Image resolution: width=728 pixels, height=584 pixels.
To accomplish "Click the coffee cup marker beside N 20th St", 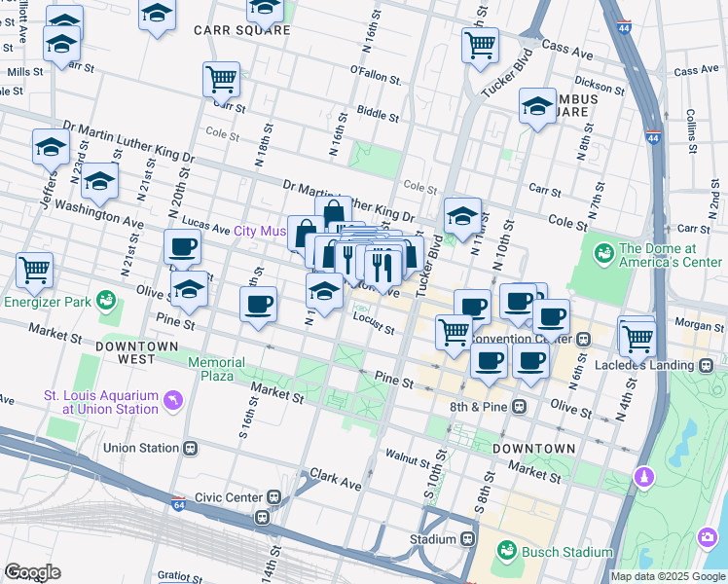I will pyautogui.click(x=182, y=250).
